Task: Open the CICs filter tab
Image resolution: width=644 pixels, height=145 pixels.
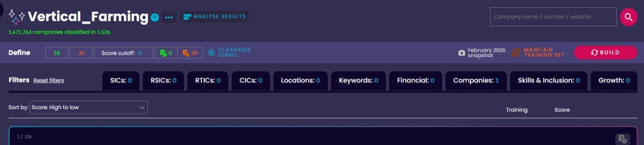Action: pyautogui.click(x=251, y=80)
